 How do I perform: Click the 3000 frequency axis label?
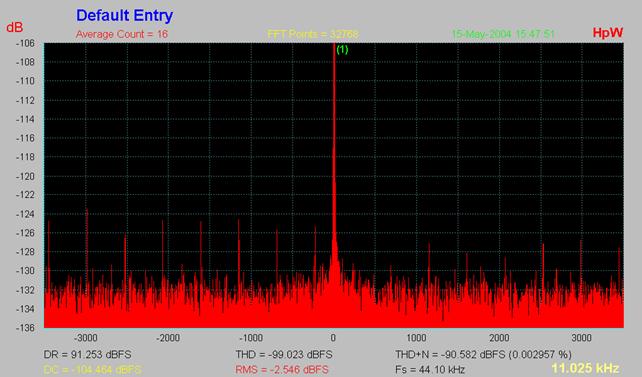tap(581, 338)
